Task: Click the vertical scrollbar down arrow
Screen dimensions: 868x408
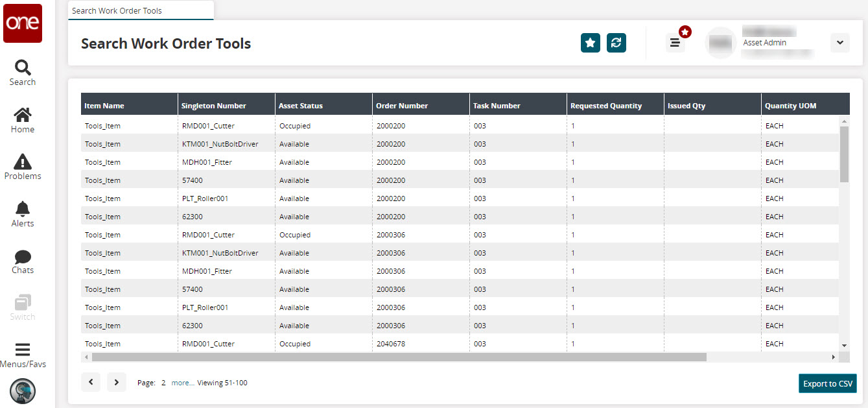Action: click(x=844, y=345)
